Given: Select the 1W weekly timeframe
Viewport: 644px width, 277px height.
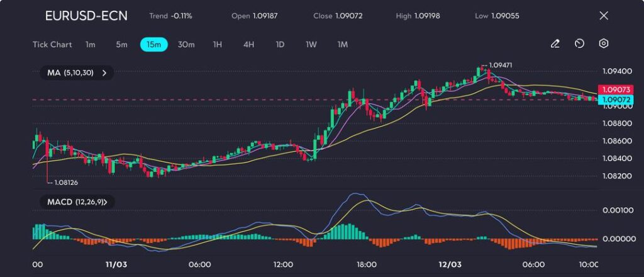Looking at the screenshot, I should tap(311, 45).
